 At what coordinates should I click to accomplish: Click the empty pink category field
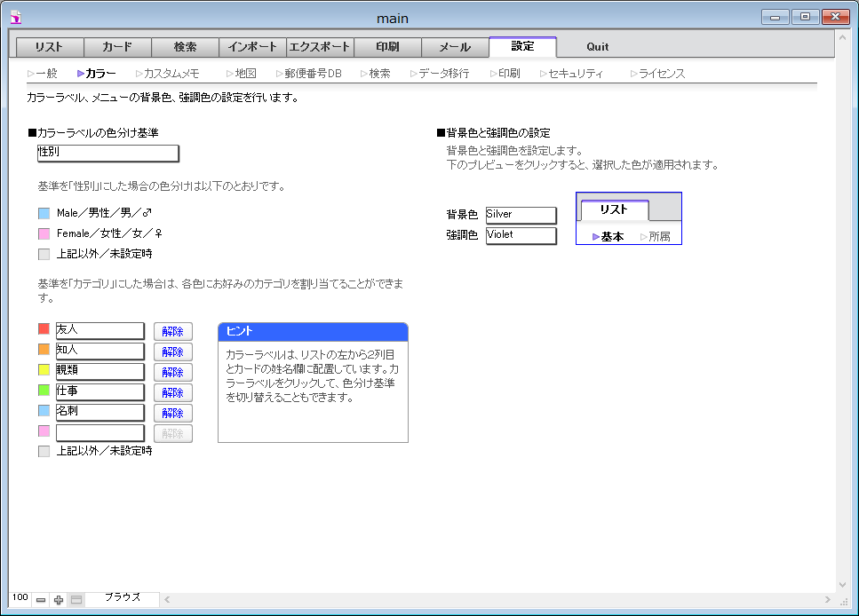99,432
